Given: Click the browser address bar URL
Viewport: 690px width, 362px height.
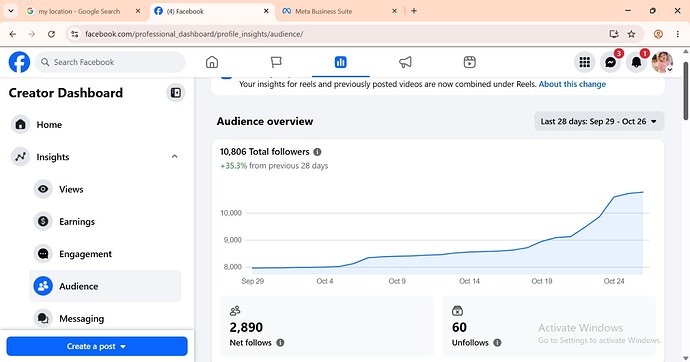Looking at the screenshot, I should 194,34.
